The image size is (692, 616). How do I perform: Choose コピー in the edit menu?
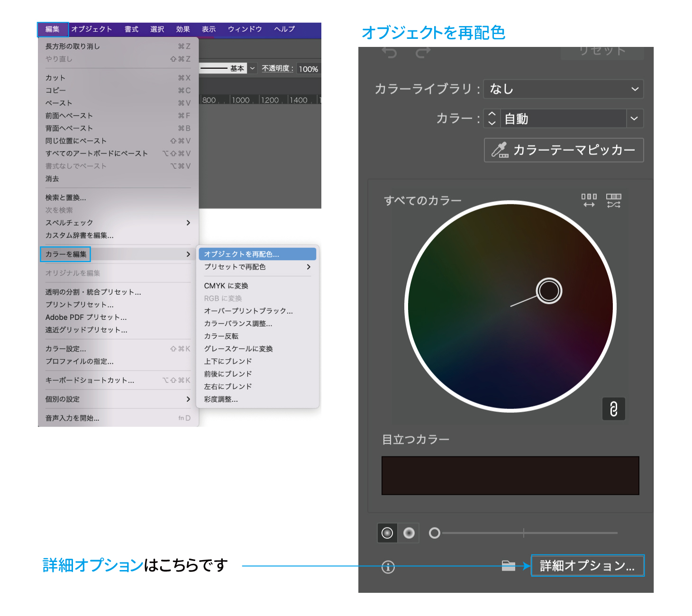[118, 91]
